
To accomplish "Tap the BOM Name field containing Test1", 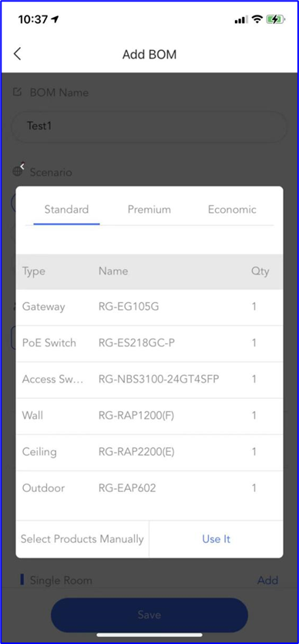I will (x=149, y=126).
